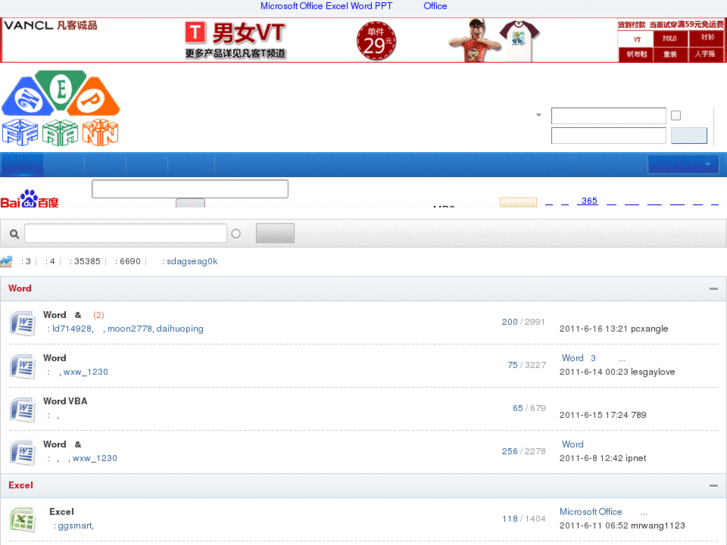Click the login button beside password field
The image size is (727, 545).
pyautogui.click(x=689, y=135)
